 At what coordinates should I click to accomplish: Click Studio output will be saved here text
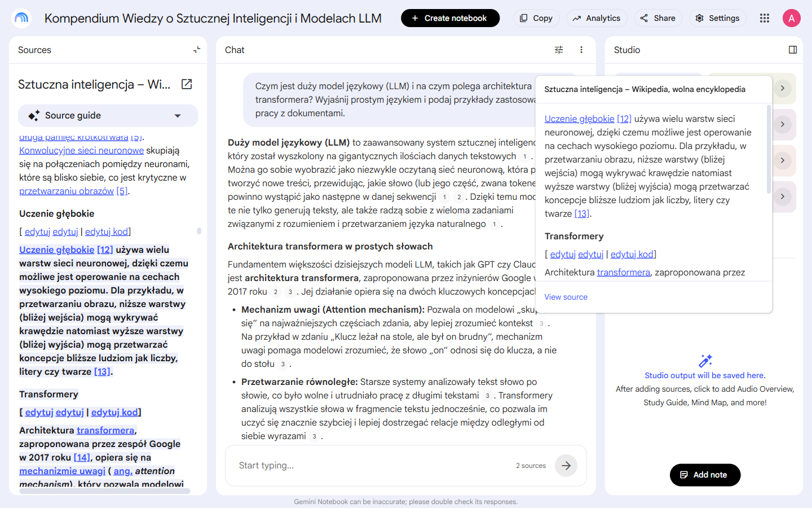705,375
